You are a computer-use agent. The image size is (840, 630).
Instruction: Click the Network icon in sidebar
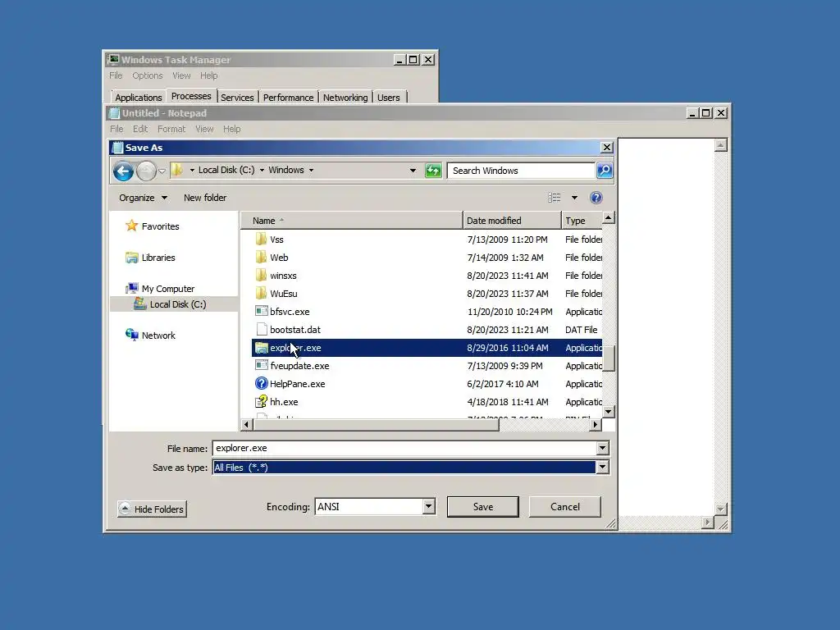coord(131,335)
